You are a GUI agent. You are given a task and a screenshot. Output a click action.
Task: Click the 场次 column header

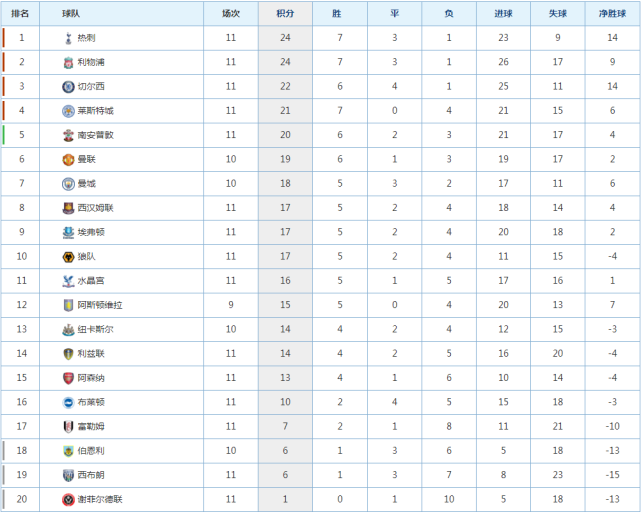pos(231,14)
